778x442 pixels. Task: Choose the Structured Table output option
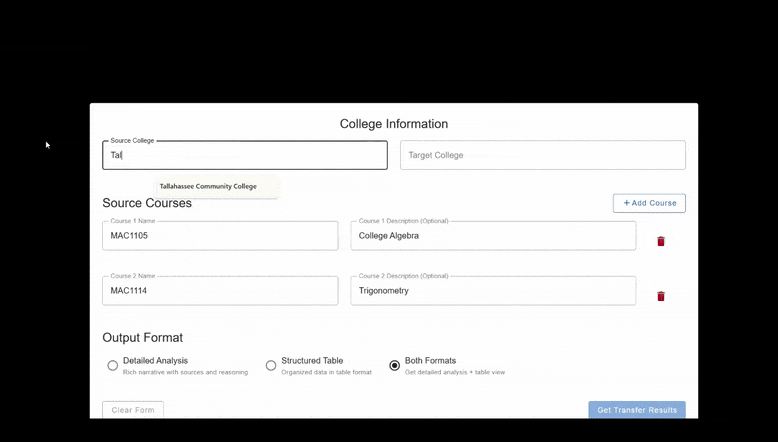[271, 366]
